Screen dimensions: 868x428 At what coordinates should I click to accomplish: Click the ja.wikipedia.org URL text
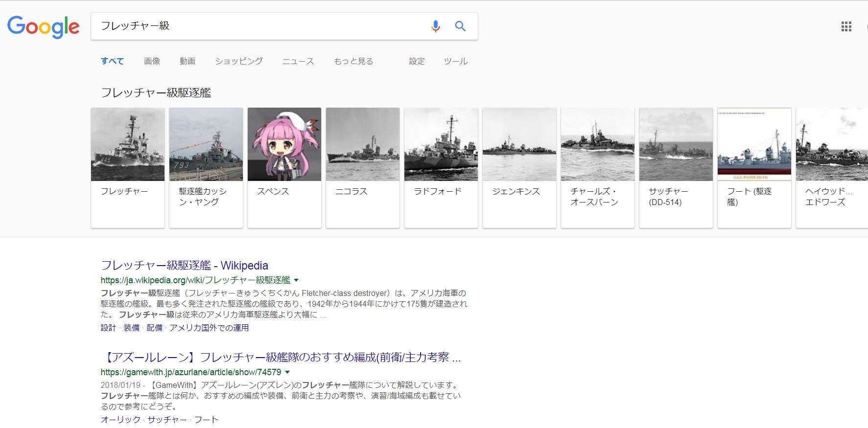[195, 280]
